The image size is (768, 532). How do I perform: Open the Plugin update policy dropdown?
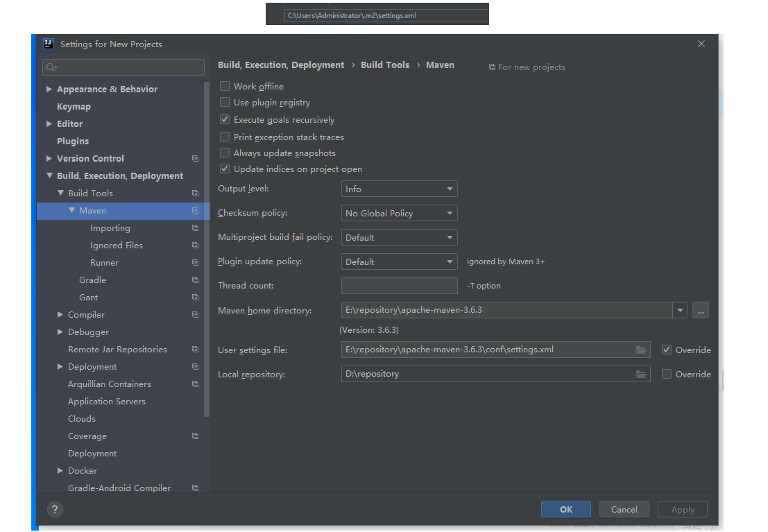click(399, 261)
